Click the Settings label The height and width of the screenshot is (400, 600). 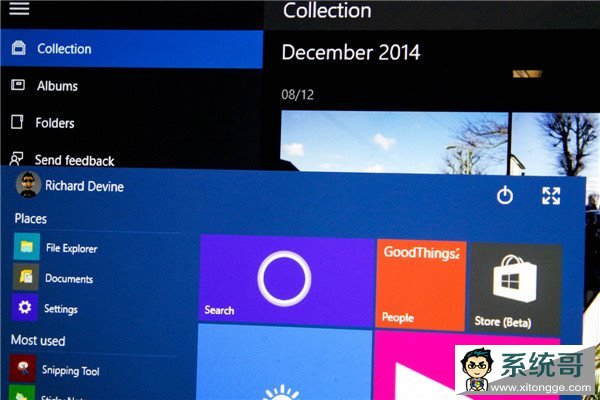(x=61, y=309)
